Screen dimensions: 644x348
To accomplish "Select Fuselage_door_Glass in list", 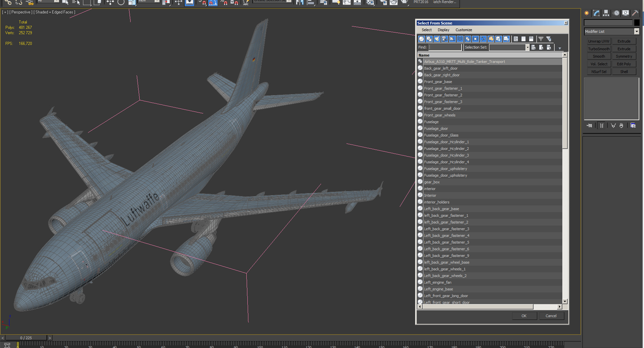I will coord(490,135).
